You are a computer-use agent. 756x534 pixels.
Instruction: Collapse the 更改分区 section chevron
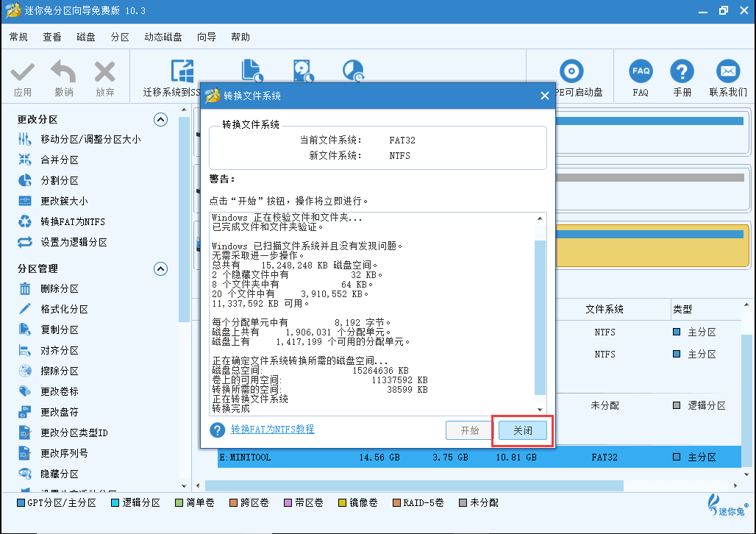click(160, 120)
